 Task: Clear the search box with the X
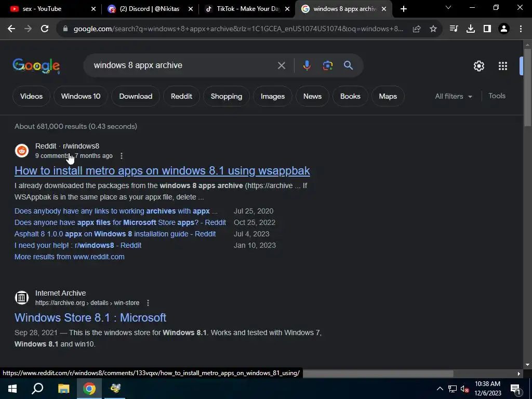[281, 65]
